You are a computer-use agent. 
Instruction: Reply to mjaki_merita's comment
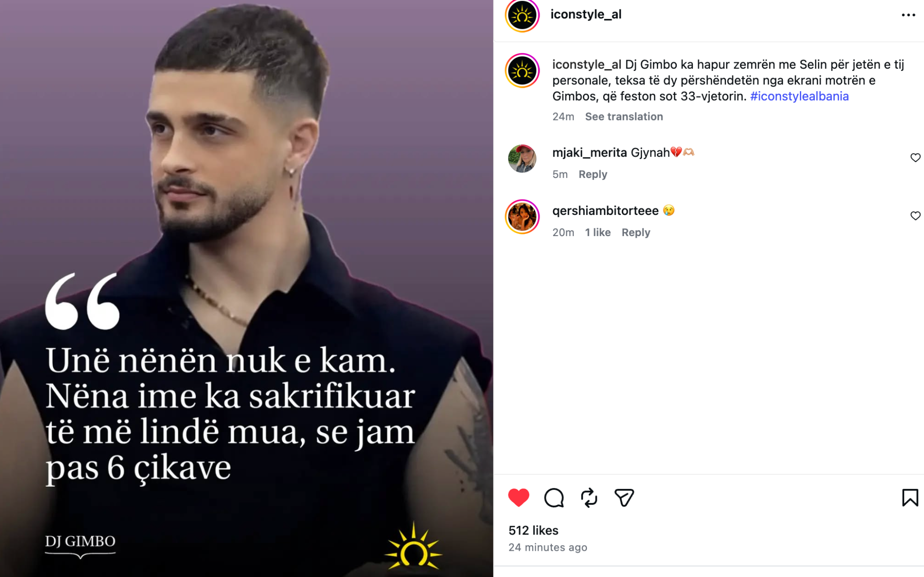click(593, 174)
